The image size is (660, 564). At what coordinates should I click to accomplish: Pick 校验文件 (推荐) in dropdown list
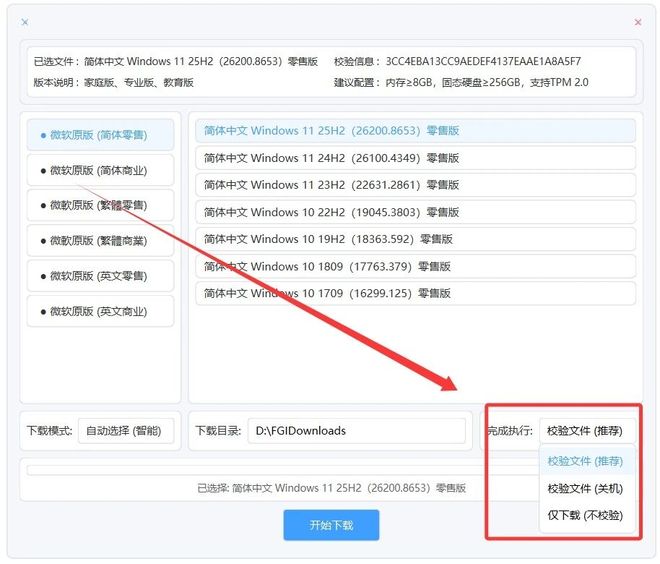[587, 461]
